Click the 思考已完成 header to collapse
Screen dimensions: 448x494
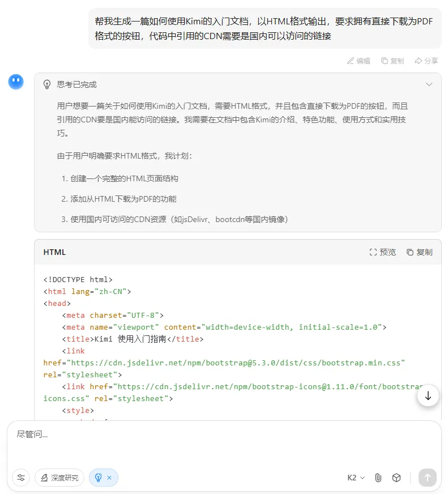[x=77, y=84]
